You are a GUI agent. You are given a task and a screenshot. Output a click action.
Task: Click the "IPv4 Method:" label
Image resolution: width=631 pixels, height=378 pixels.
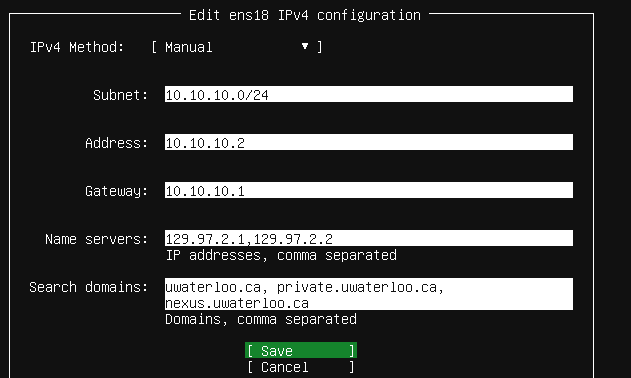[77, 47]
